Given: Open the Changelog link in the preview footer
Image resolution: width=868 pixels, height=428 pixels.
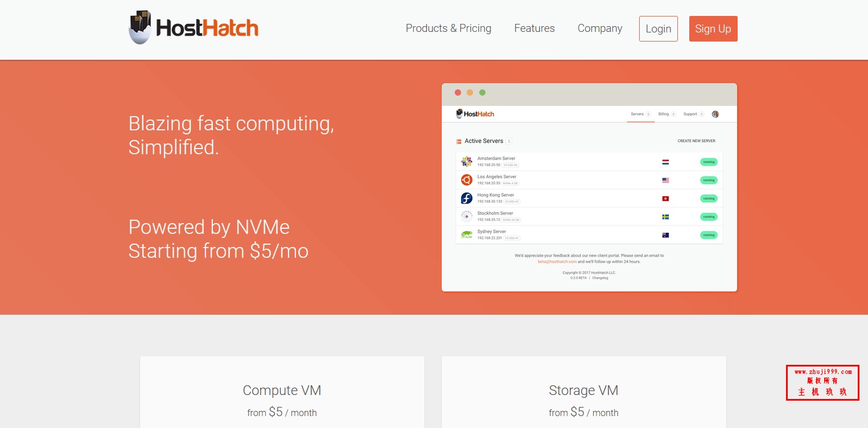Looking at the screenshot, I should (x=600, y=278).
